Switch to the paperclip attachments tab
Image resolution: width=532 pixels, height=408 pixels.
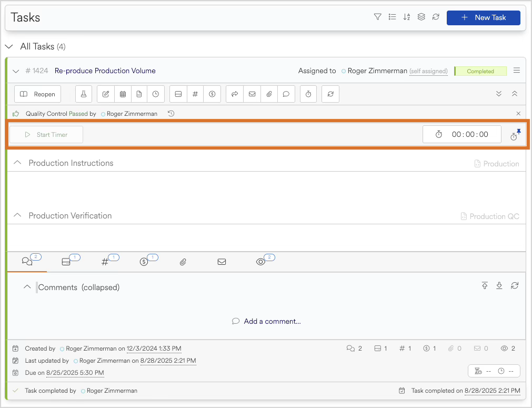183,262
